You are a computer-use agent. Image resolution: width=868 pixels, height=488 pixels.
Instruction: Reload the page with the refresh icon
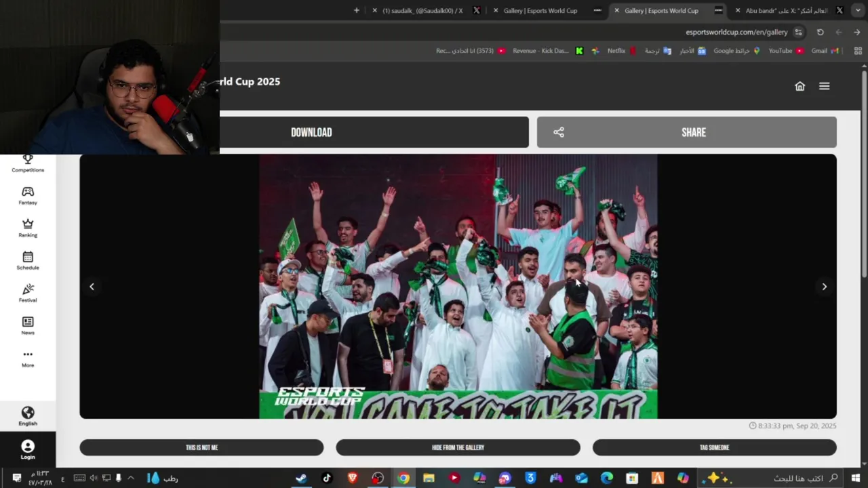point(821,32)
